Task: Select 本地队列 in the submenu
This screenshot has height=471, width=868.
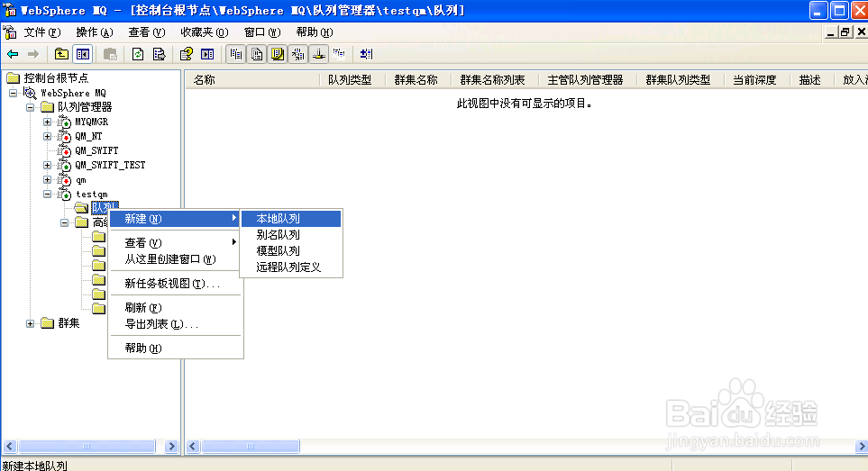Action: point(291,219)
